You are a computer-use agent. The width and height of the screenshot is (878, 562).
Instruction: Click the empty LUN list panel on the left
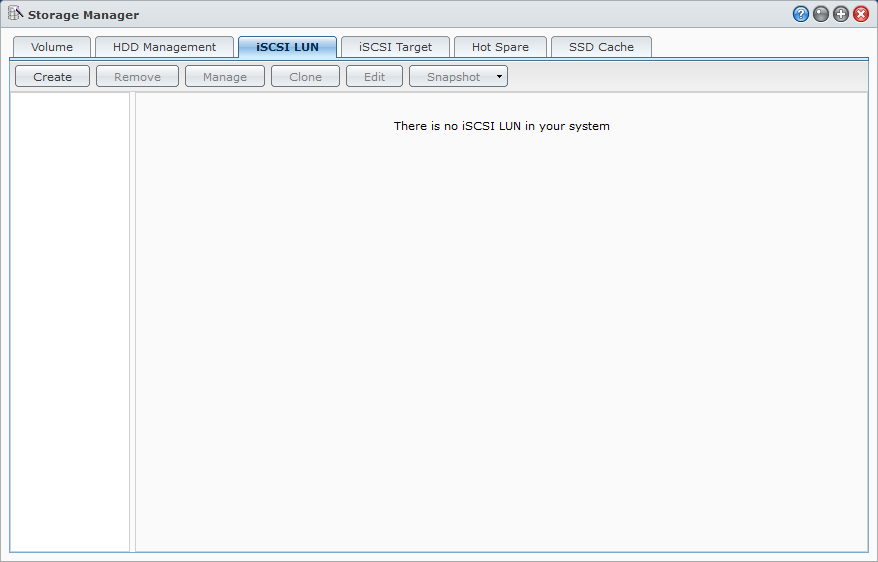(x=69, y=320)
